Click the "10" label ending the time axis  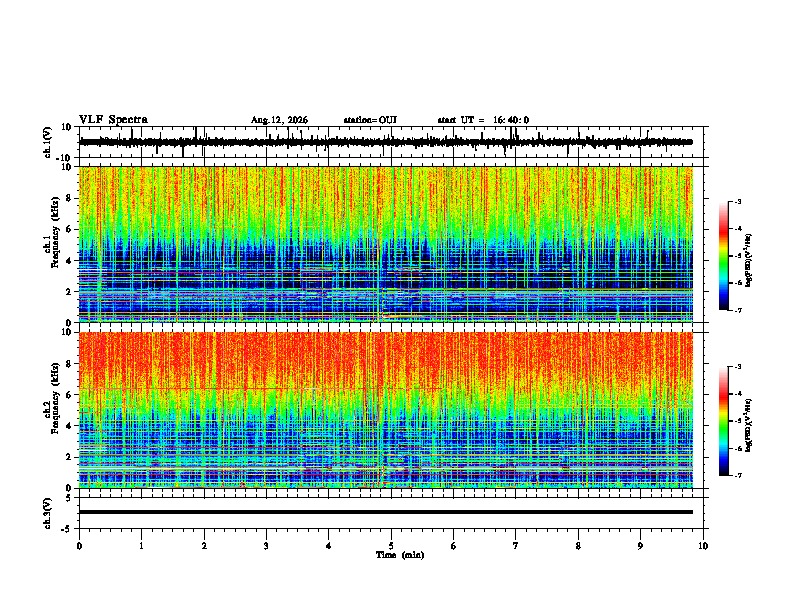click(x=703, y=546)
